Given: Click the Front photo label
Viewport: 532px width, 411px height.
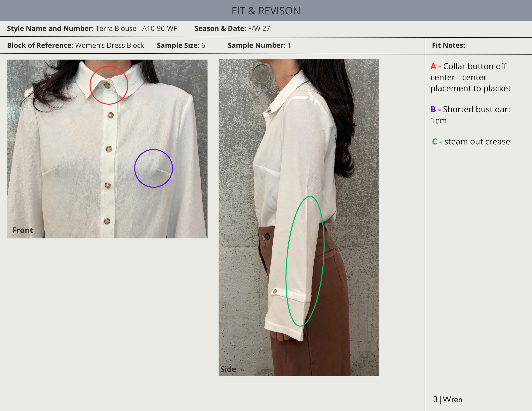Looking at the screenshot, I should (23, 230).
